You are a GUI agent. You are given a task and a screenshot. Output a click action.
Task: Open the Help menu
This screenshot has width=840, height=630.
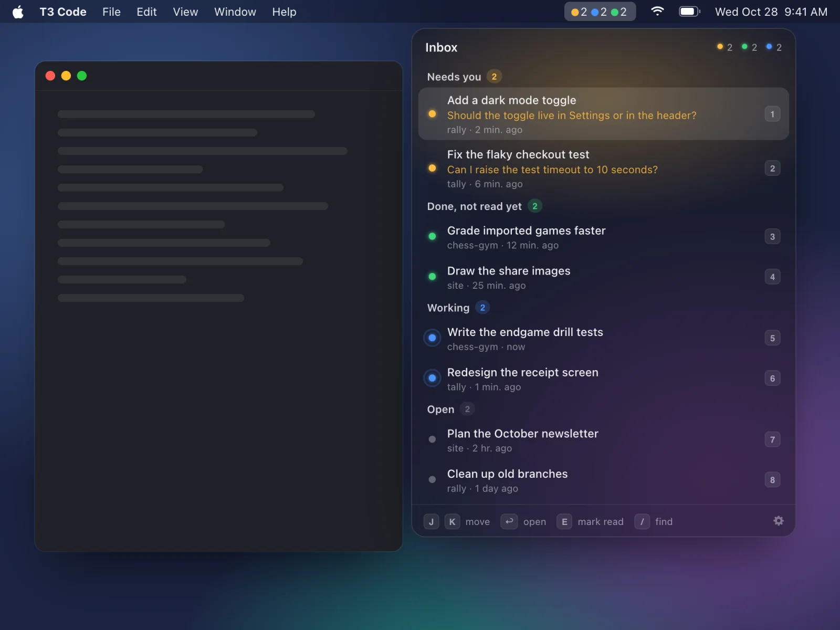[284, 12]
